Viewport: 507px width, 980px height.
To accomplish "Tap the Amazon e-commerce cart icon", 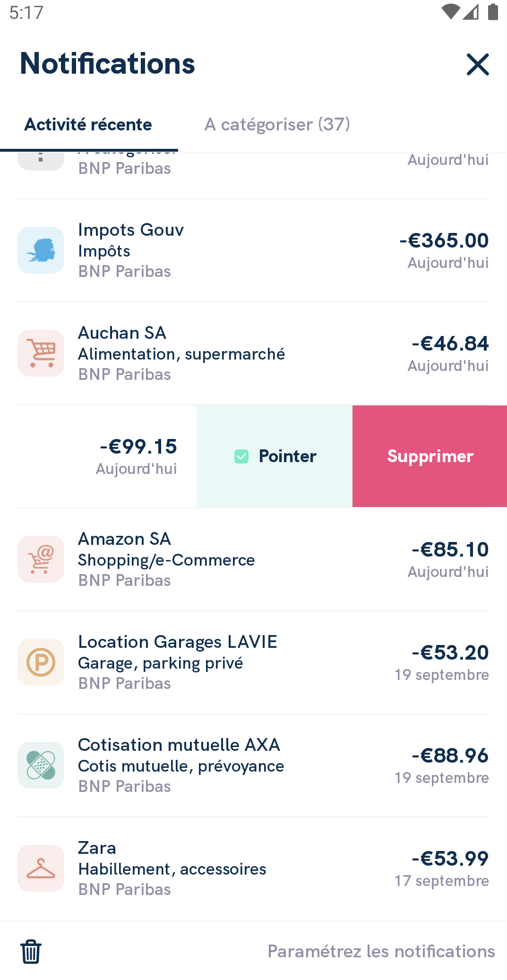I will pyautogui.click(x=41, y=559).
